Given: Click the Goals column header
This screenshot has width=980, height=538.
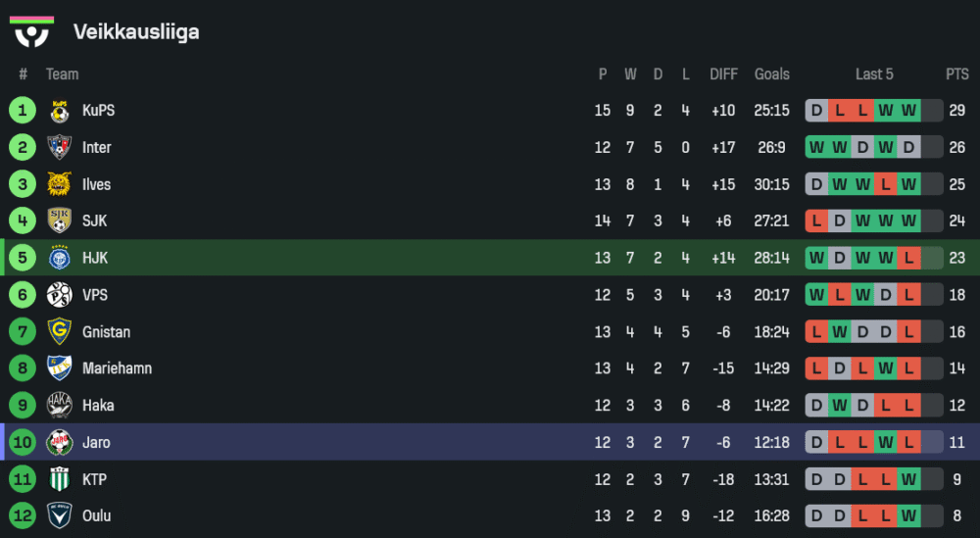Looking at the screenshot, I should pos(771,74).
